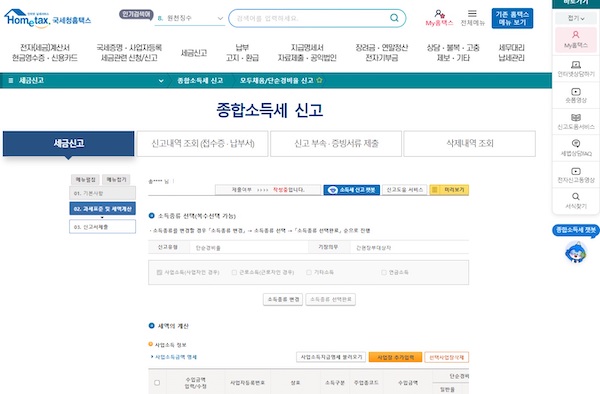Click the 소득종류 선택완료 button
This screenshot has width=600, height=394.
(x=331, y=299)
